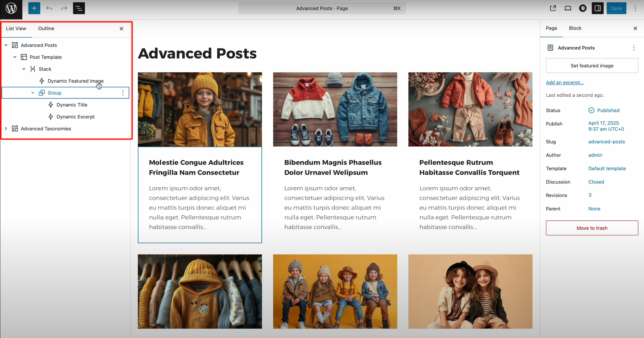Screen dimensions: 644x338
Task: Toggle the settings sidebar panel icon
Action: (597, 8)
